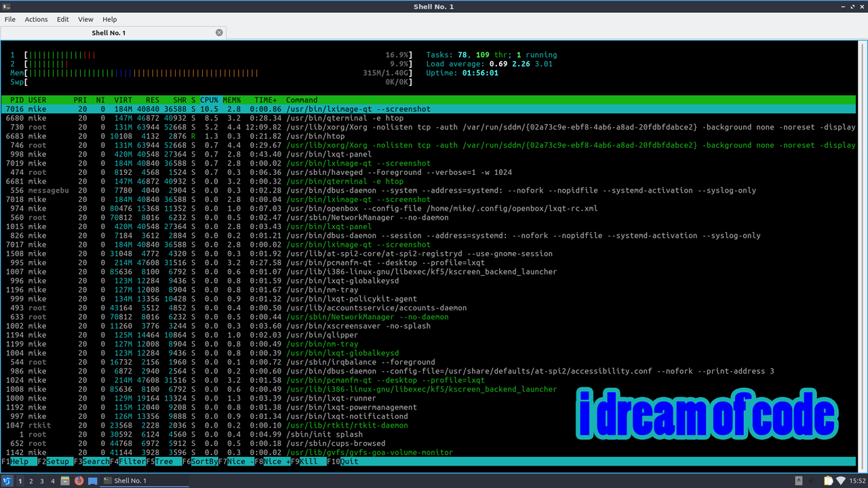The width and height of the screenshot is (868, 488).
Task: Select the Shell No. 1 tab
Action: (108, 33)
